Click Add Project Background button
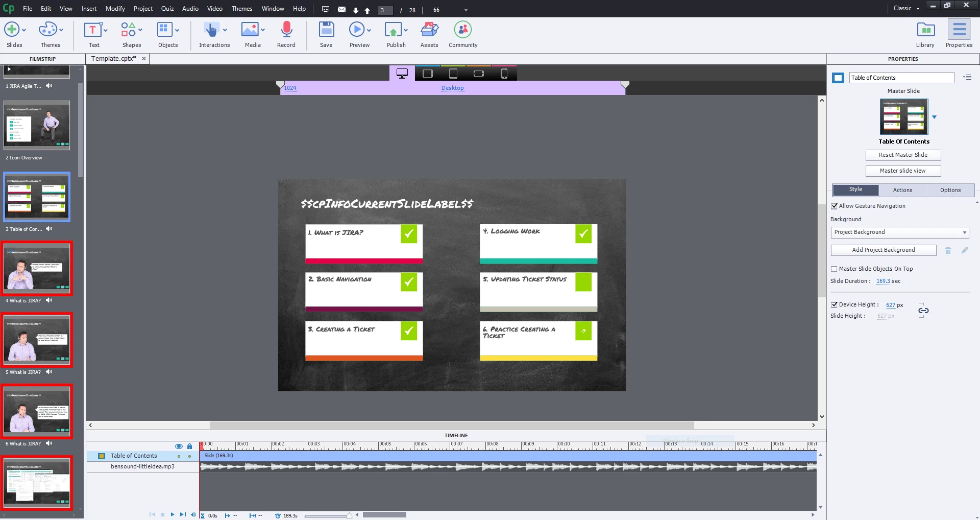Screen dimensions: 980x520 884,250
